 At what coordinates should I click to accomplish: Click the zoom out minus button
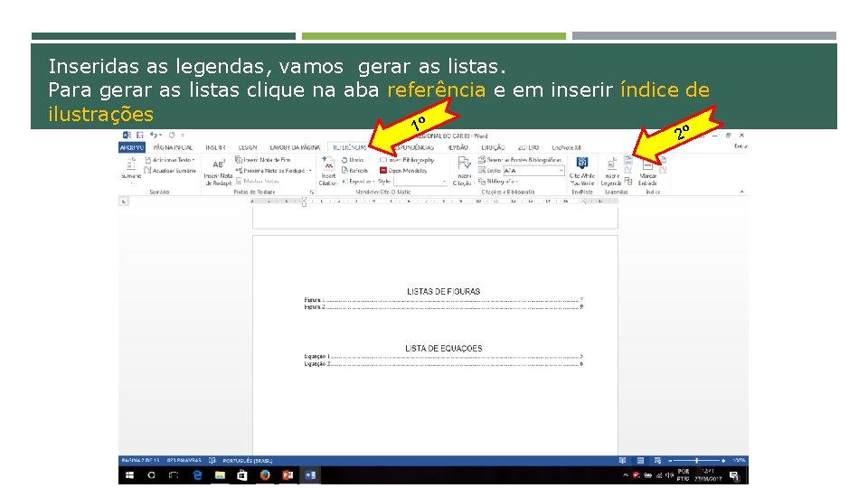pyautogui.click(x=670, y=460)
